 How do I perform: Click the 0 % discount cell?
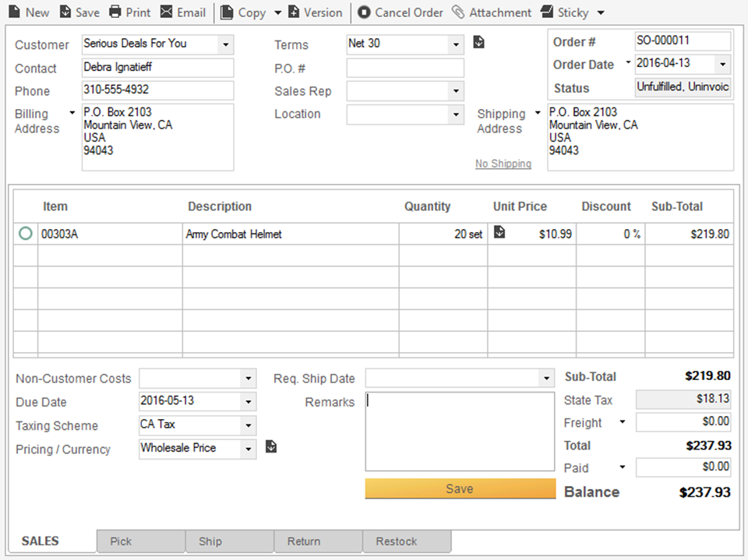pos(611,234)
